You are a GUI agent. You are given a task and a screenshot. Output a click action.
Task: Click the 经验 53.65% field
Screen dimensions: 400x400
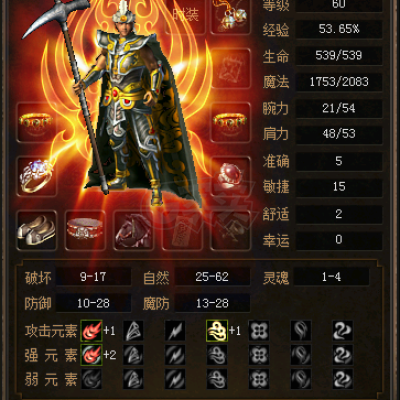[339, 29]
